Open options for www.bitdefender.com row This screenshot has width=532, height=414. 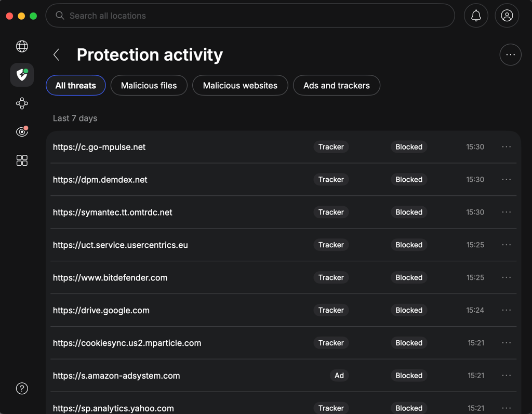pyautogui.click(x=506, y=277)
